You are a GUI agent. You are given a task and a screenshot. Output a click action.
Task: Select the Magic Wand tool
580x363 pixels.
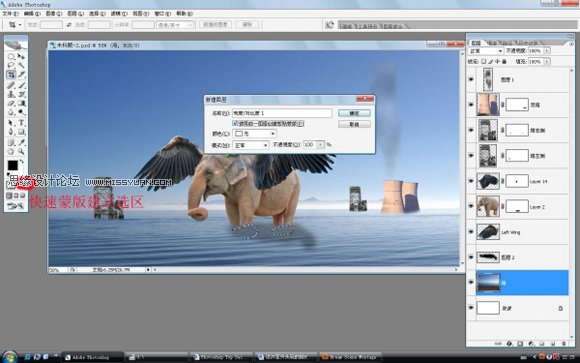pos(21,65)
